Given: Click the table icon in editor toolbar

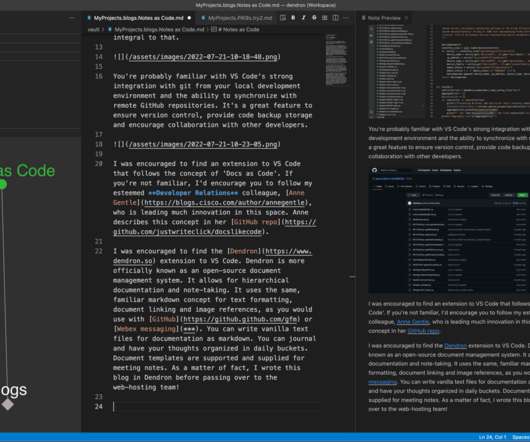Looking at the screenshot, I should tap(324, 18).
